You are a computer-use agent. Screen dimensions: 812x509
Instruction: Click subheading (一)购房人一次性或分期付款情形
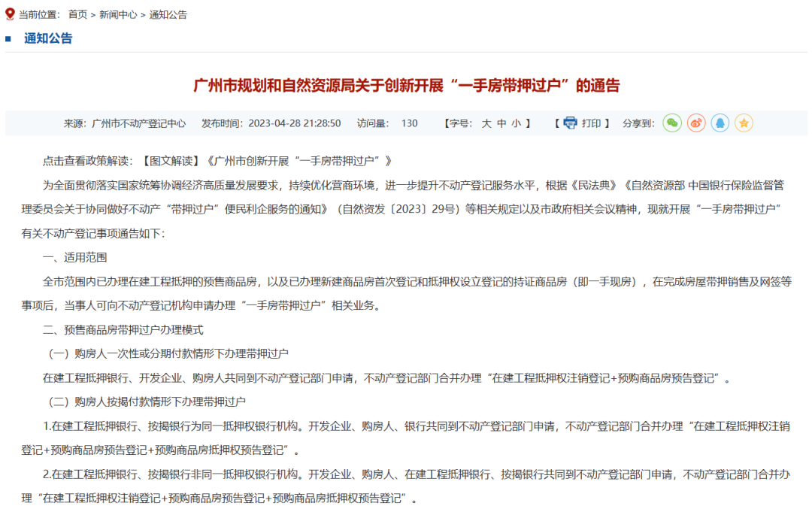[166, 353]
